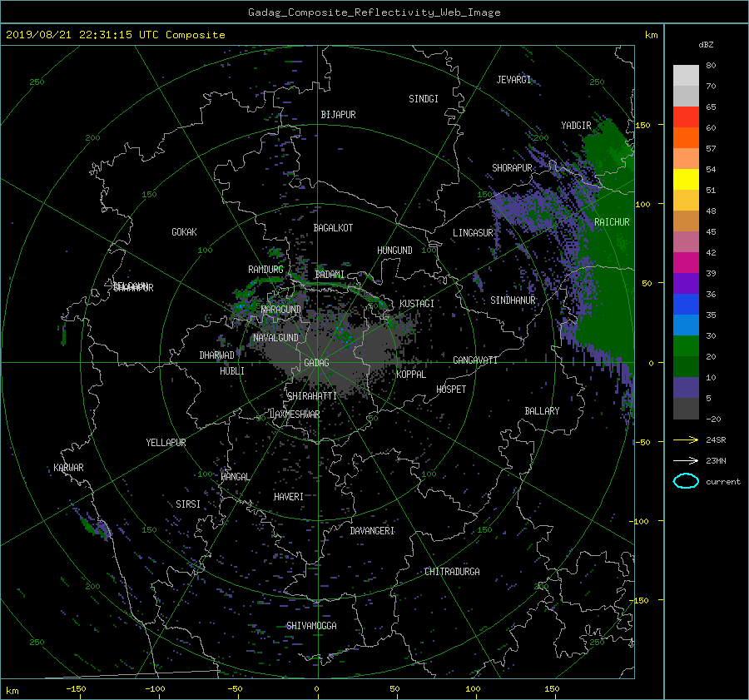Click the SIRSI city label

tap(188, 504)
